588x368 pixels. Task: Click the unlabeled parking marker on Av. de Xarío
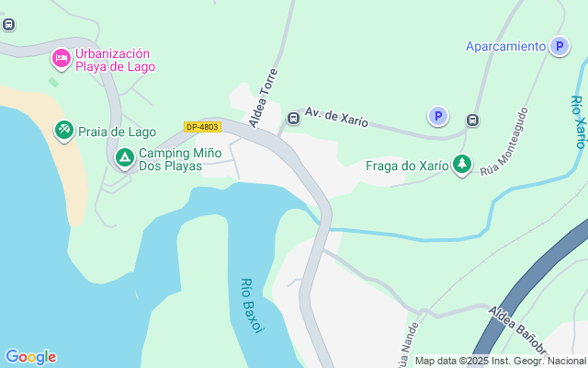[x=438, y=116]
